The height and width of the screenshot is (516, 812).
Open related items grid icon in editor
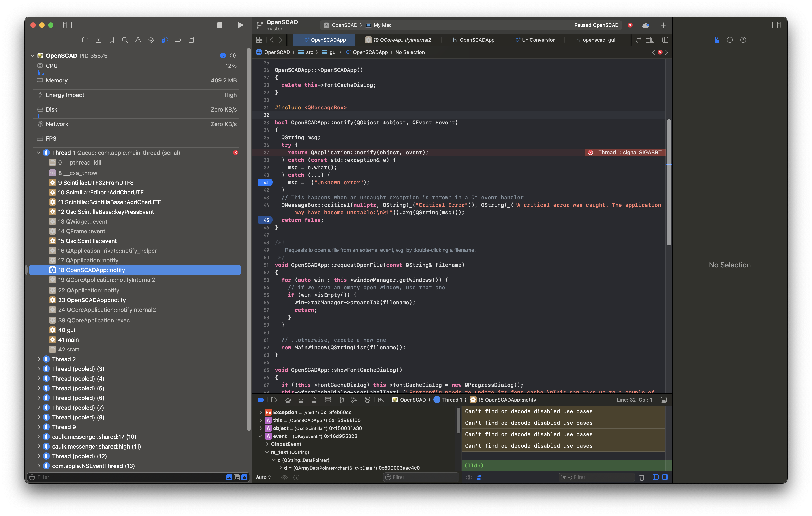[x=259, y=40]
